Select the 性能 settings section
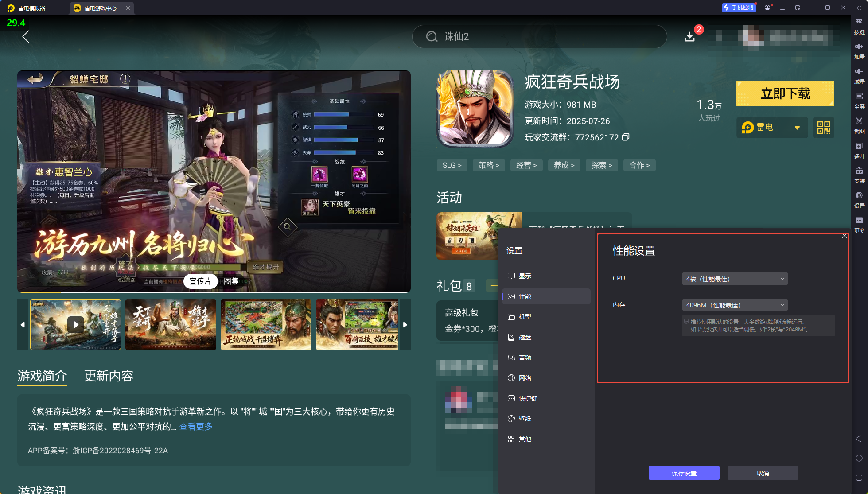868x494 pixels. click(546, 296)
